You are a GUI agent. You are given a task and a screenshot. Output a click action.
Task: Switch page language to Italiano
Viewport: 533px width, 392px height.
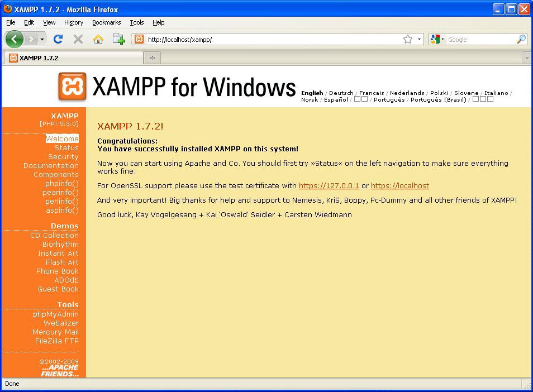[x=496, y=93]
